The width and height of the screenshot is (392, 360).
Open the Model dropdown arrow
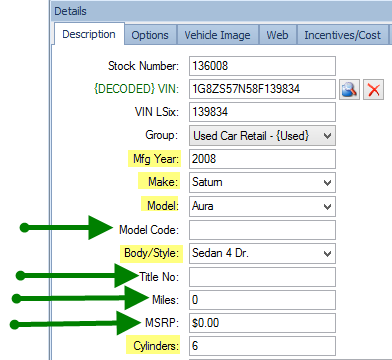point(327,206)
